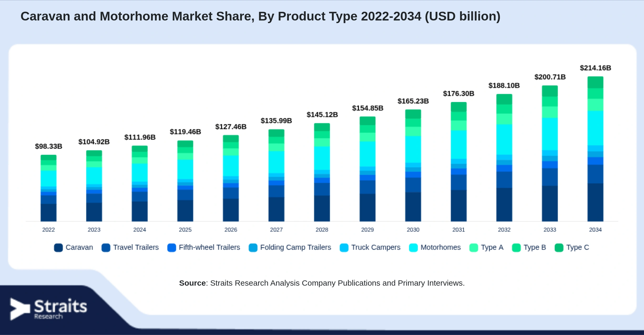Select the 2029 axis label
The width and height of the screenshot is (644, 335).
pyautogui.click(x=367, y=230)
